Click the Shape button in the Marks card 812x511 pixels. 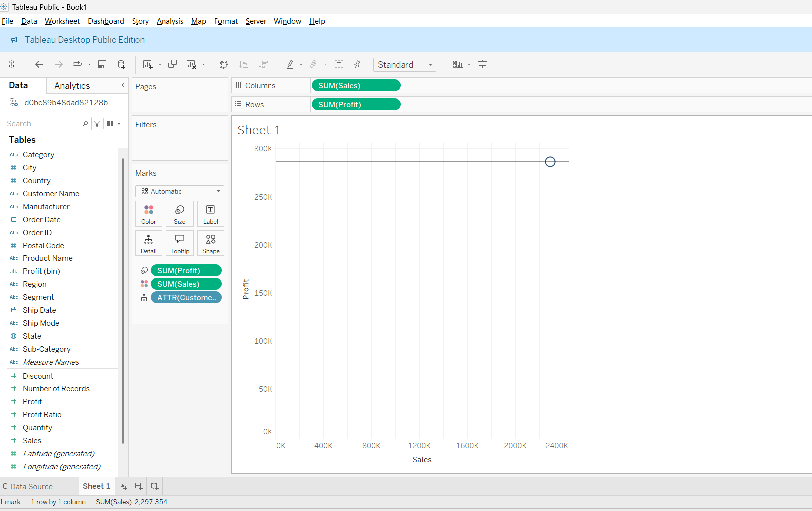pyautogui.click(x=210, y=243)
